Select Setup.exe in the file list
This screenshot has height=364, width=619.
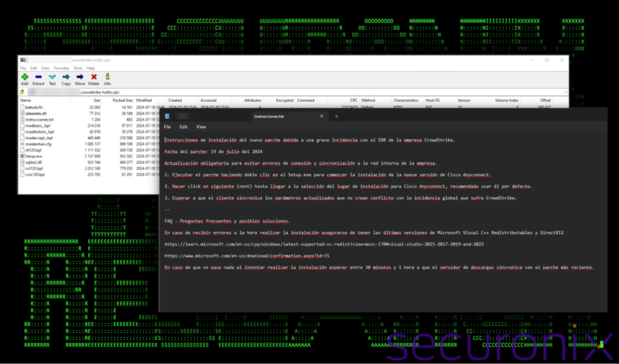coord(34,156)
